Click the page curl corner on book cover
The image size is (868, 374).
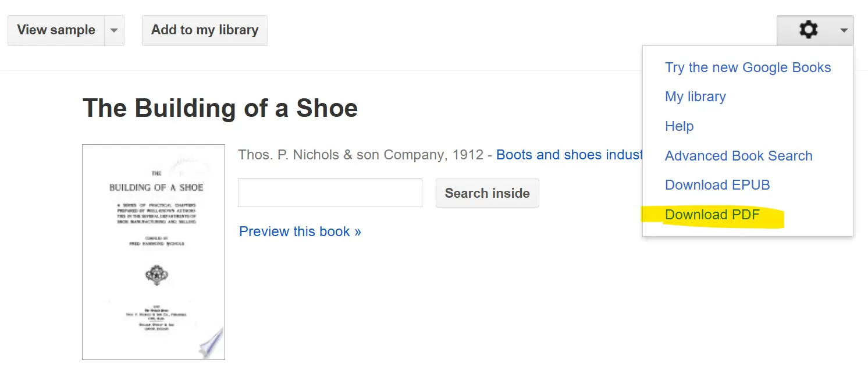[211, 343]
